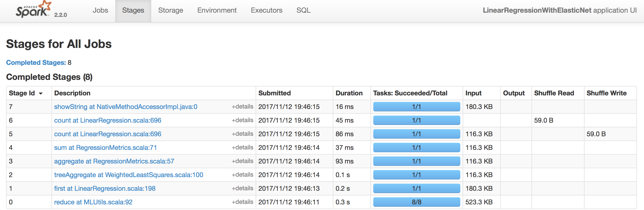Expand +details for stage 0 reduce
The height and width of the screenshot is (210, 644).
(x=242, y=202)
